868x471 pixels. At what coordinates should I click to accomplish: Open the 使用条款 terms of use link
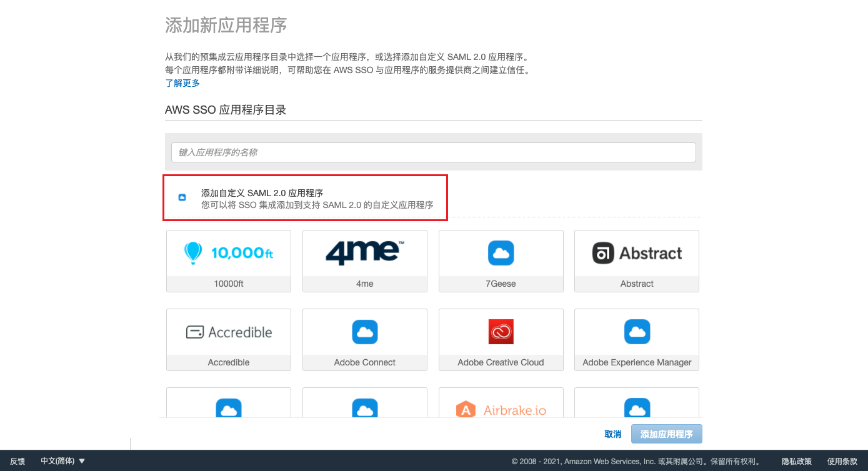click(x=842, y=461)
